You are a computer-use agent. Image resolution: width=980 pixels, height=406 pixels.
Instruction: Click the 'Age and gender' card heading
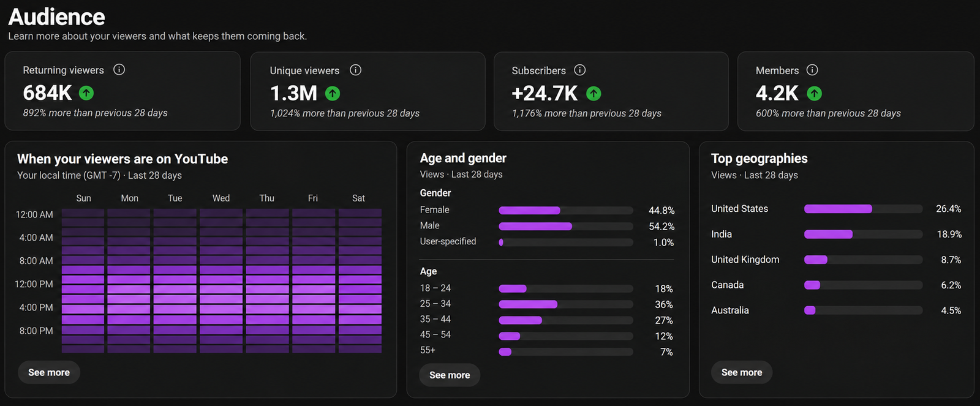click(x=463, y=158)
